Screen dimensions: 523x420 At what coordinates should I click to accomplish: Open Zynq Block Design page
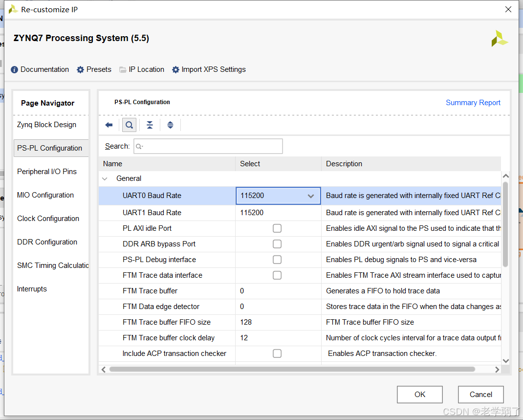point(47,125)
